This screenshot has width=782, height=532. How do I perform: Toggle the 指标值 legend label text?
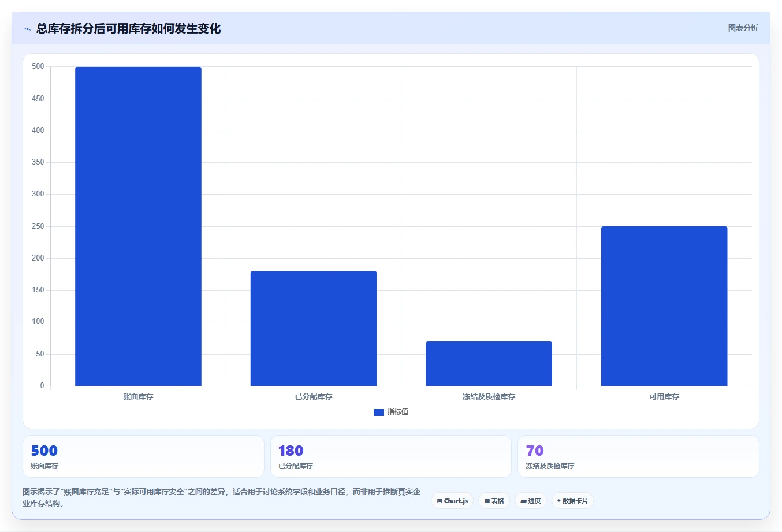[398, 412]
